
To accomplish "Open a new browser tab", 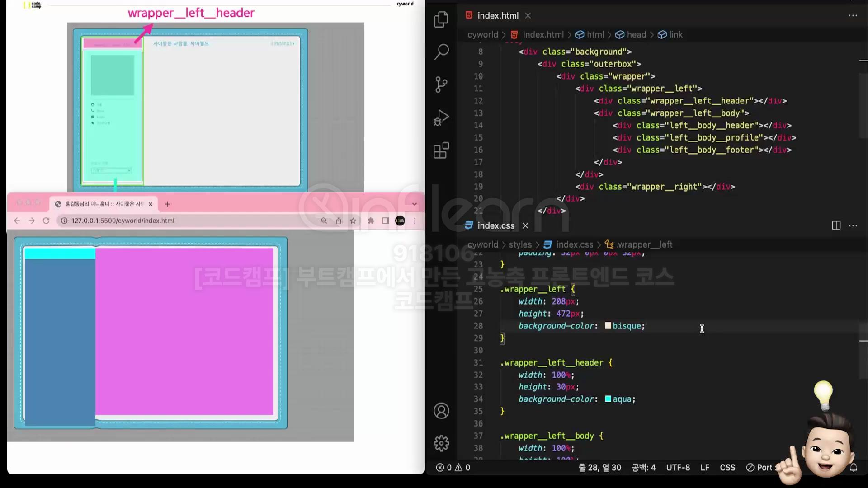I will [x=168, y=204].
